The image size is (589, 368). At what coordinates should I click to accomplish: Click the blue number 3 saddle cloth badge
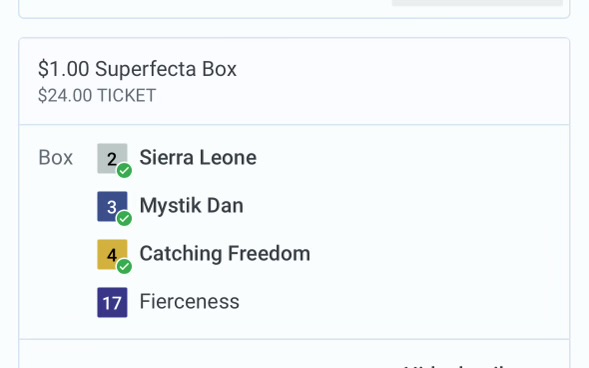[x=112, y=207]
